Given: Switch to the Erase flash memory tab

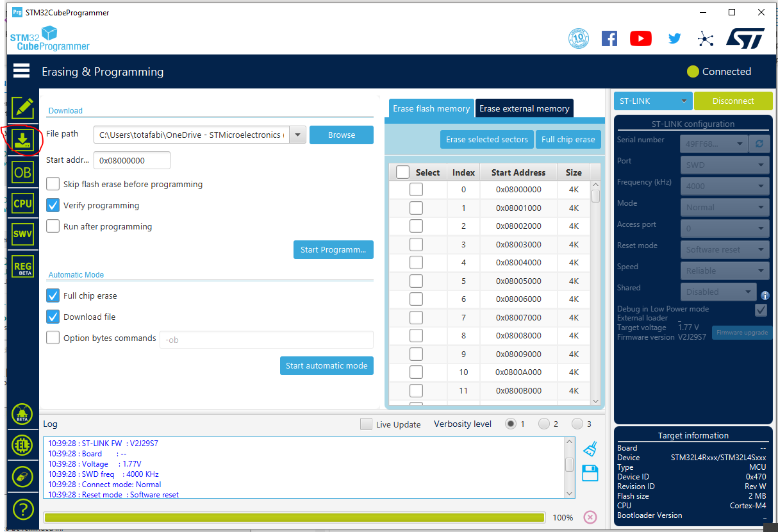Looking at the screenshot, I should 431,108.
